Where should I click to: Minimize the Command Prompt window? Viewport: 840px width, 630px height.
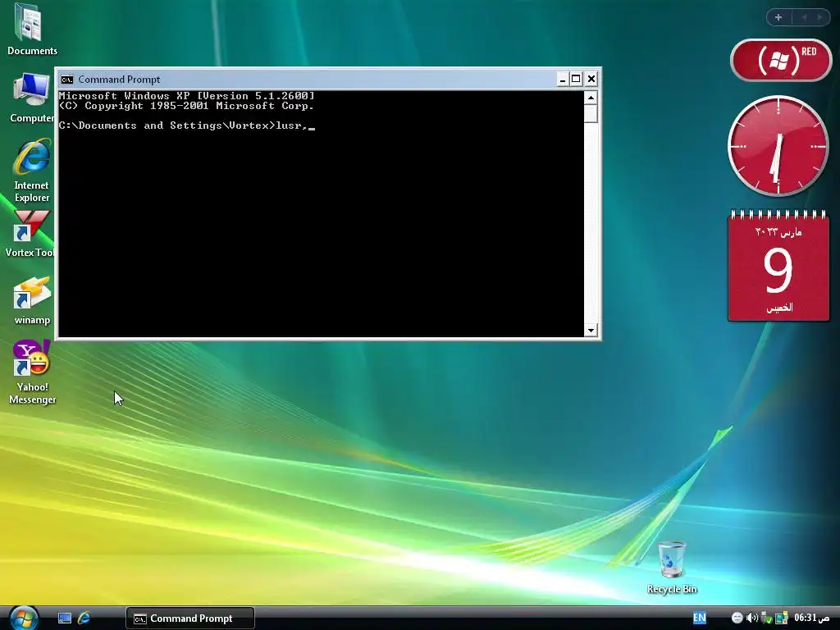[x=562, y=80]
